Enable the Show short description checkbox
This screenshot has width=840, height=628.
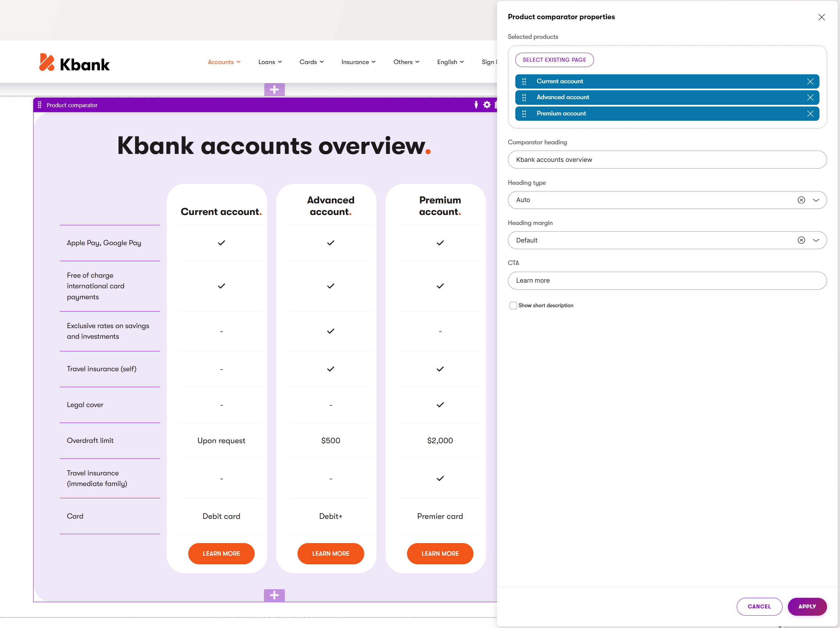513,305
